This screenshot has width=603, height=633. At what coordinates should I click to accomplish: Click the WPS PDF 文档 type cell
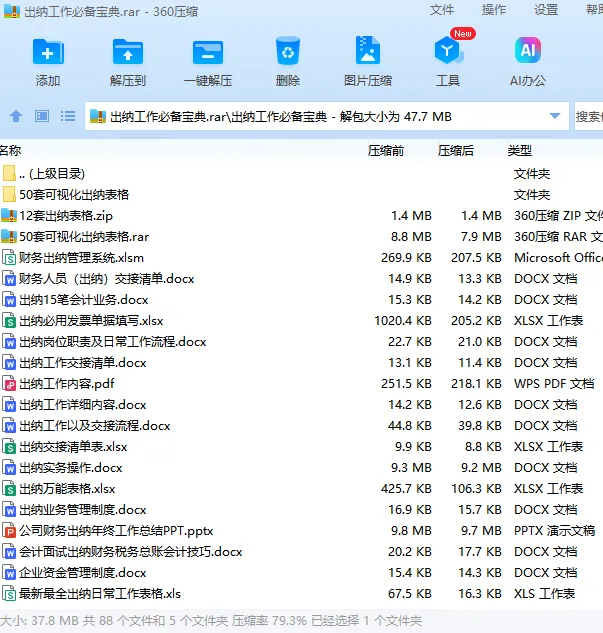pos(554,384)
